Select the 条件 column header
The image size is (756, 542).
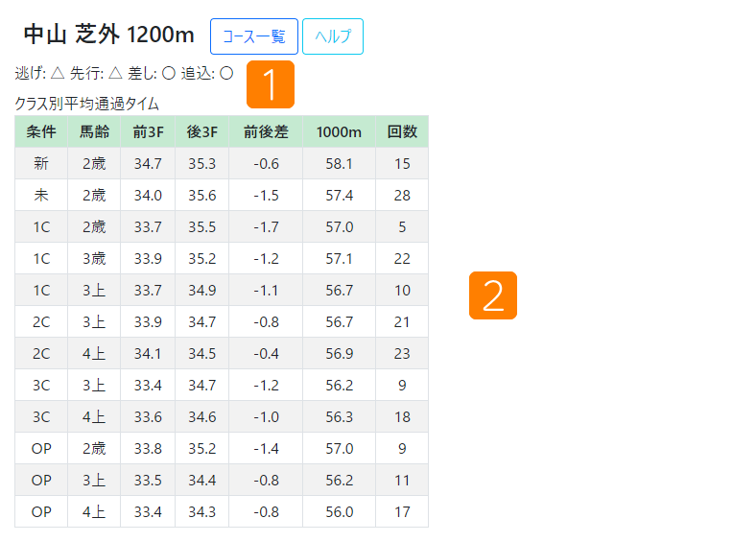click(41, 131)
